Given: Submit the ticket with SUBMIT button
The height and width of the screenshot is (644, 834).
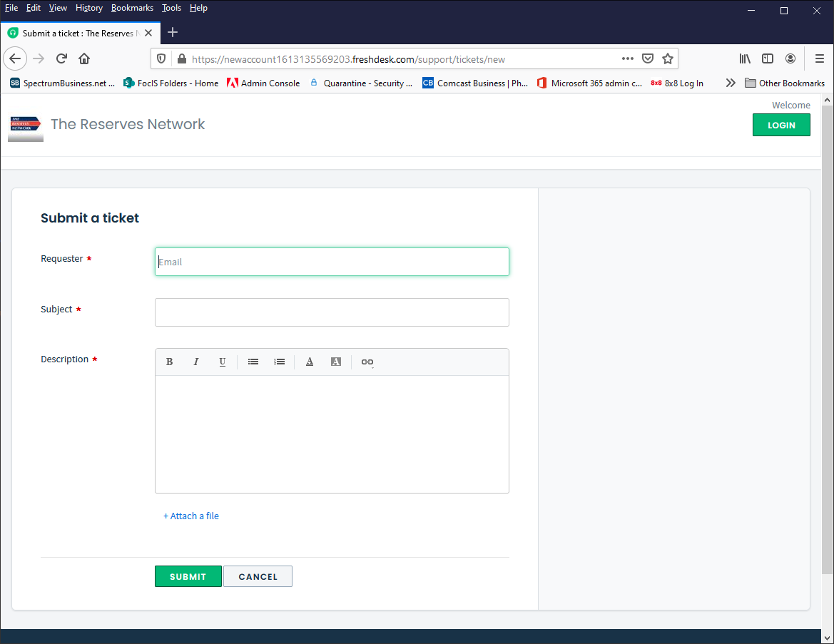Looking at the screenshot, I should (x=188, y=576).
